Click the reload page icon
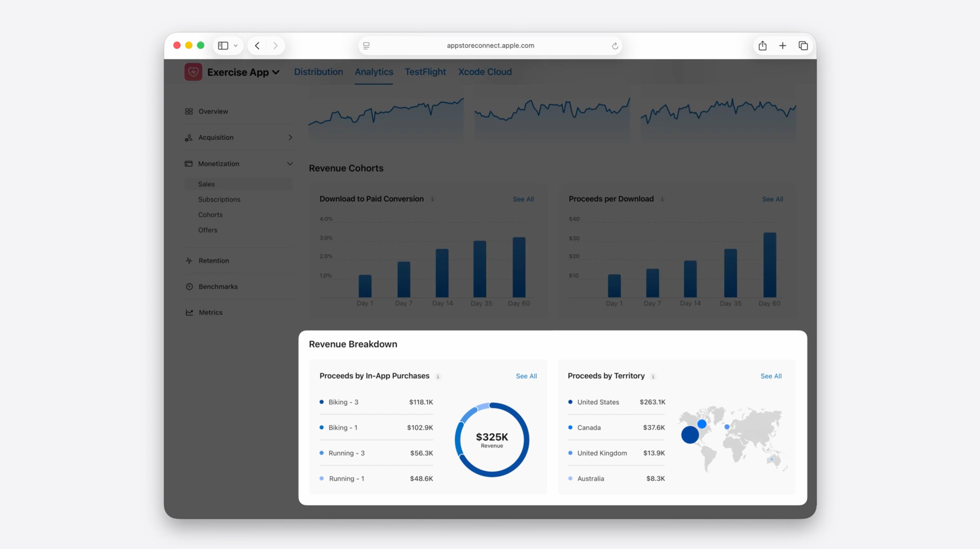Image resolution: width=980 pixels, height=549 pixels. (x=615, y=46)
